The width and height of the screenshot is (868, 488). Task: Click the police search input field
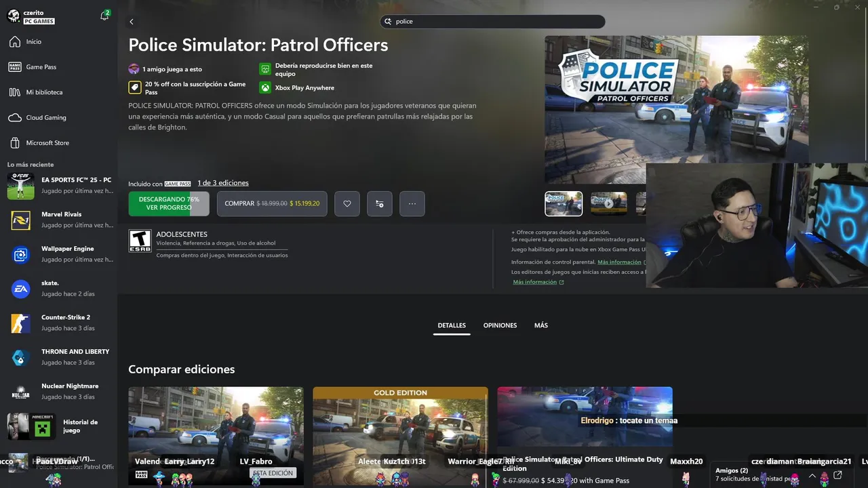click(x=492, y=22)
